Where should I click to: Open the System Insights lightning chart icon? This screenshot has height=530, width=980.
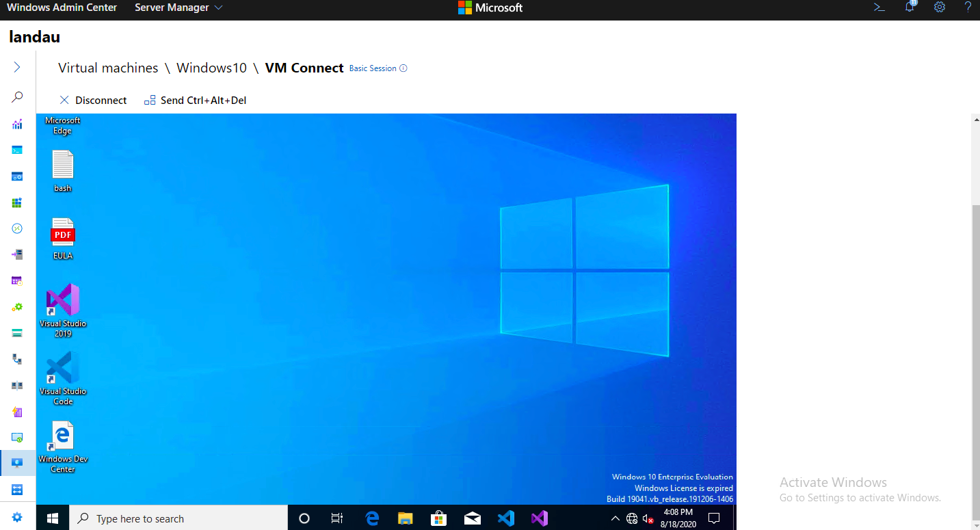click(x=17, y=412)
